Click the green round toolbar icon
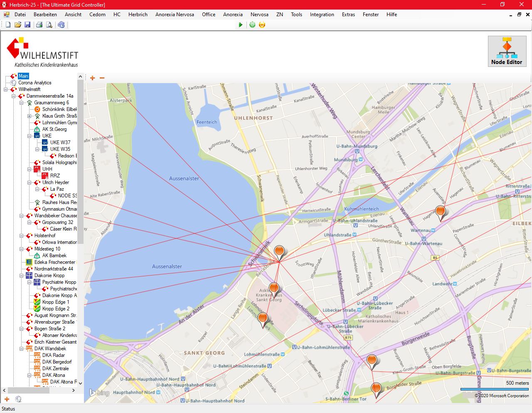This screenshot has width=532, height=413. pos(252,25)
